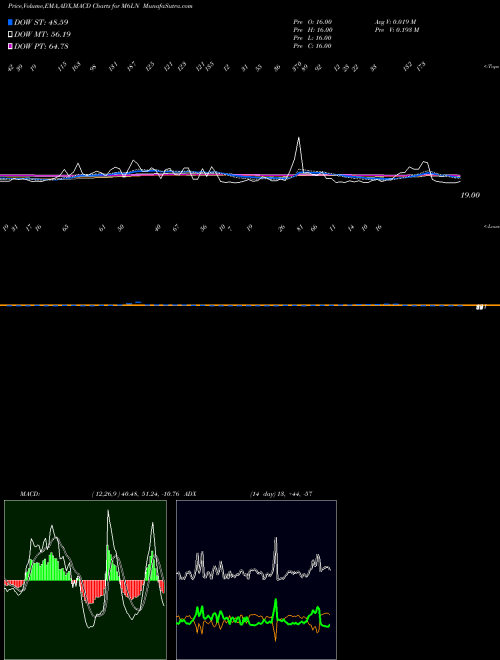Click the 'Pre H: 16.00' value
Screen dimensions: 500x660
pyautogui.click(x=313, y=30)
